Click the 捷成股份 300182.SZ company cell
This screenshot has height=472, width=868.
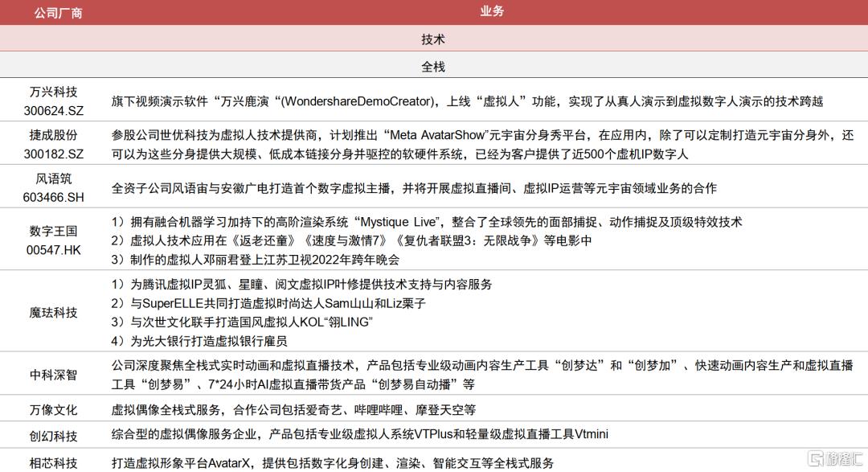coord(54,144)
